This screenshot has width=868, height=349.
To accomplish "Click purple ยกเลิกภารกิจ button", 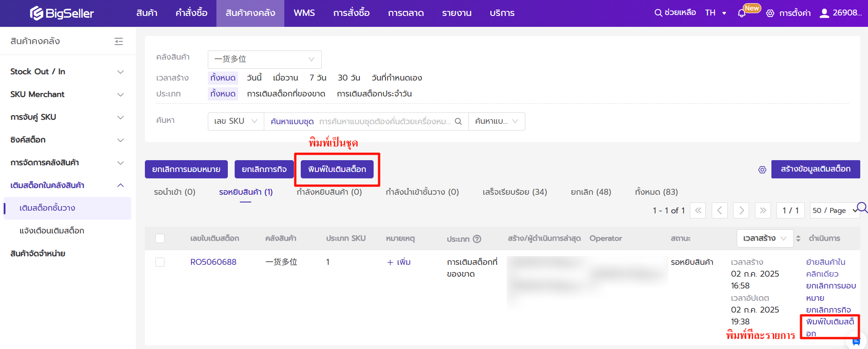I will [x=264, y=169].
